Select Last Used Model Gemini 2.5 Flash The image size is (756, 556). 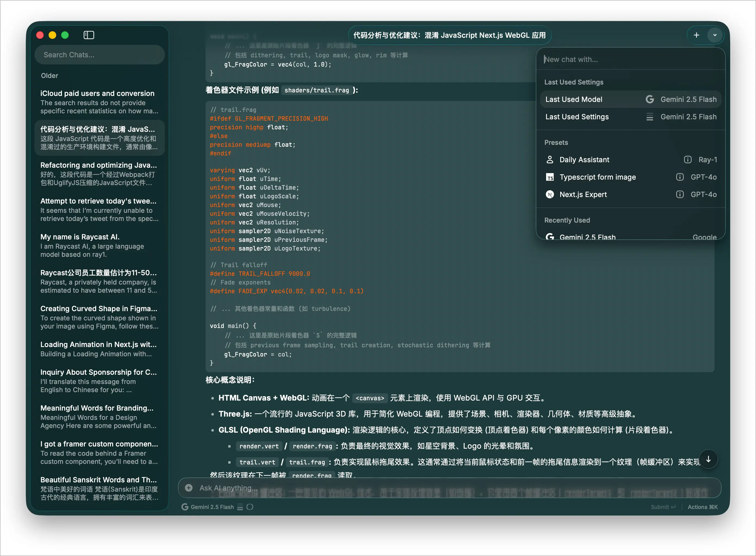(x=630, y=99)
